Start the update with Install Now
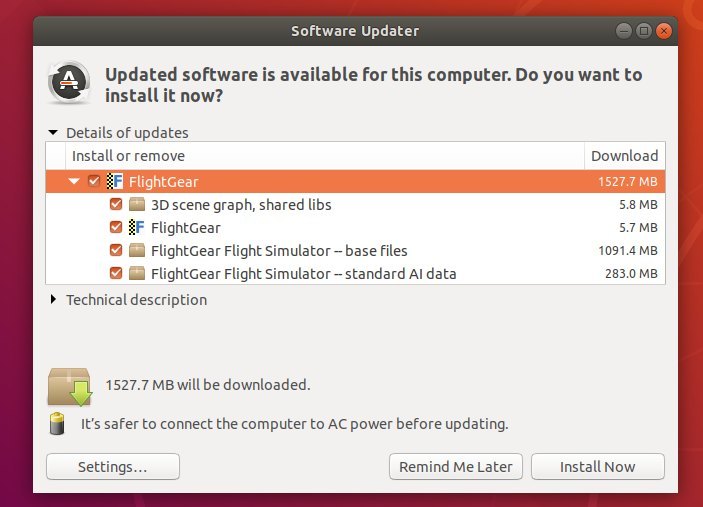The image size is (703, 507). (x=598, y=467)
